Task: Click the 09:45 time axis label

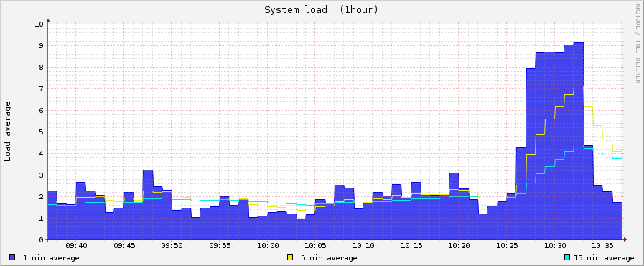Action: pyautogui.click(x=124, y=245)
